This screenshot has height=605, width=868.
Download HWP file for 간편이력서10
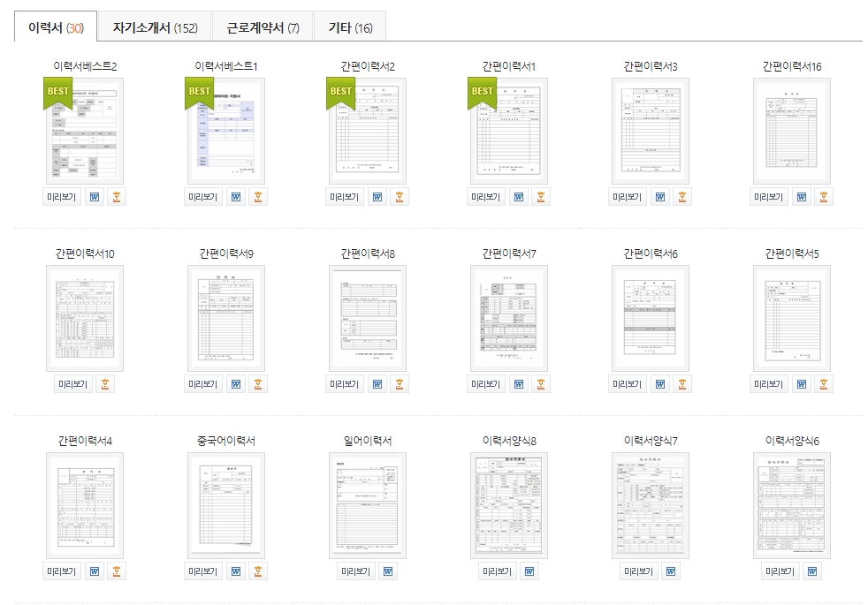point(105,384)
